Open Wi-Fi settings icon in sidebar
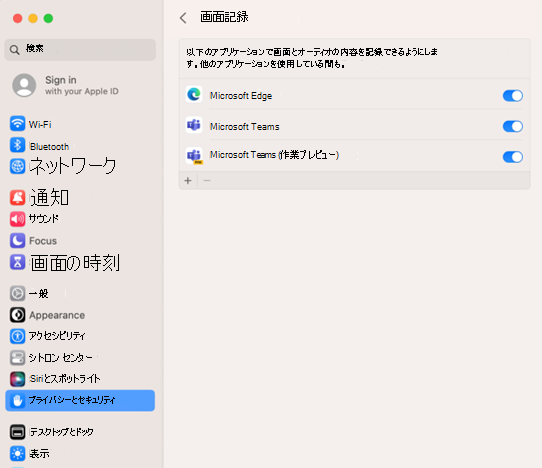The height and width of the screenshot is (468, 542). tap(17, 123)
